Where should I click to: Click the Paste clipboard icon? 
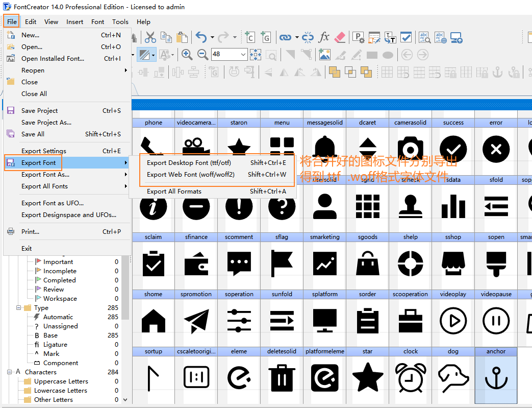tap(182, 37)
